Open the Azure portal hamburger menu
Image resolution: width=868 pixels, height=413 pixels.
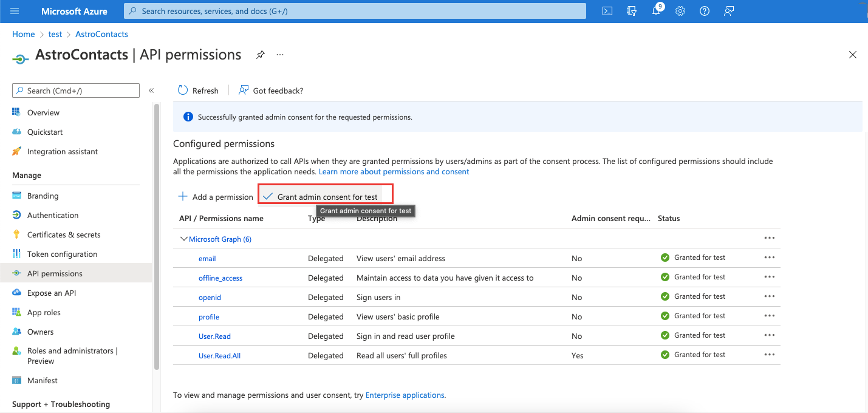15,11
